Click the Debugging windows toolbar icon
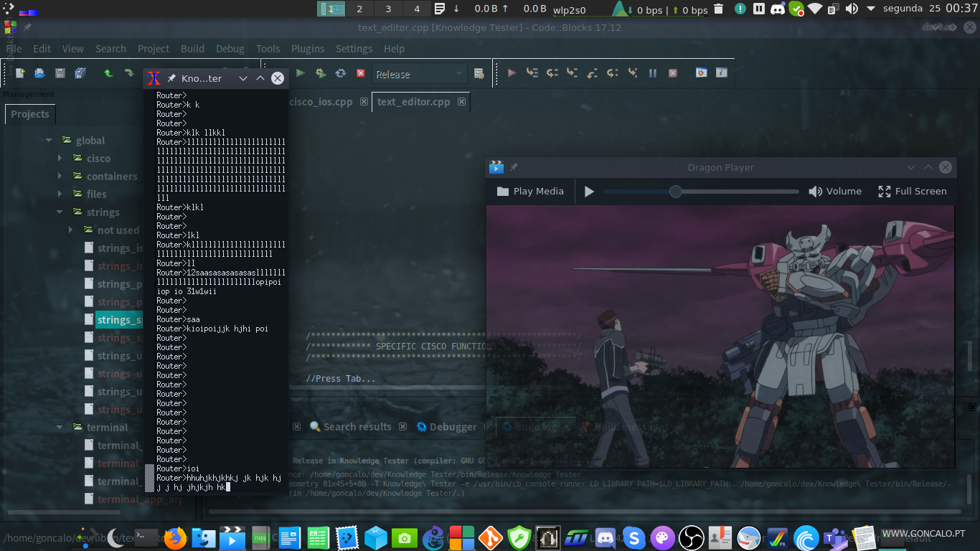Screen dimensions: 980x551 (x=702, y=73)
